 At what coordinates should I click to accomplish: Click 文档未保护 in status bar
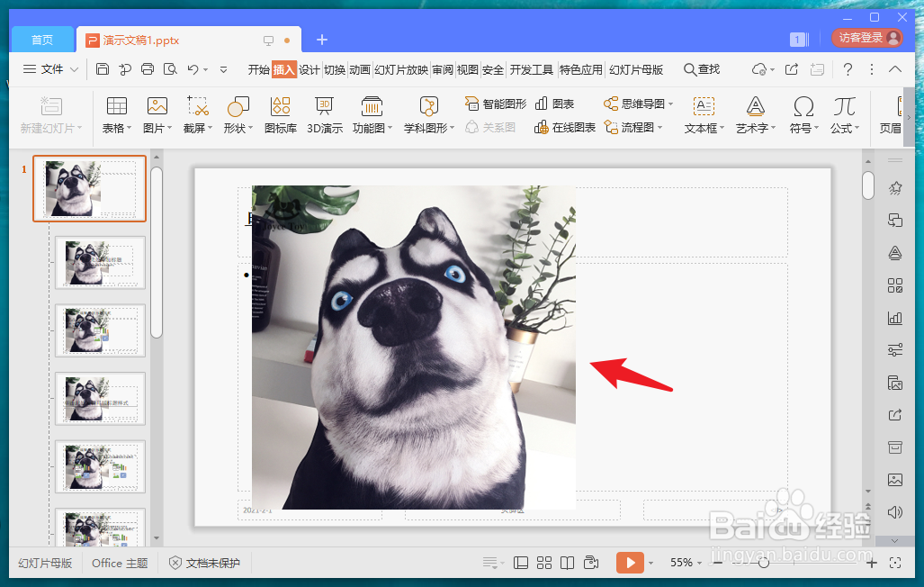point(204,563)
